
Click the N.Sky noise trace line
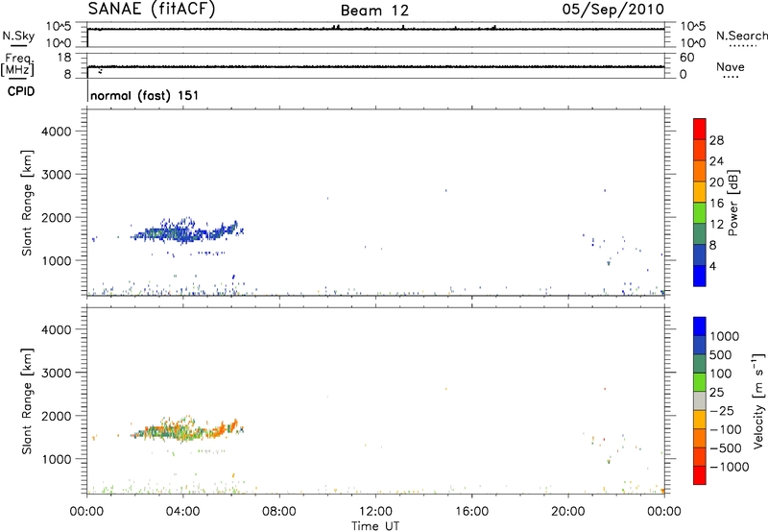pos(375,29)
